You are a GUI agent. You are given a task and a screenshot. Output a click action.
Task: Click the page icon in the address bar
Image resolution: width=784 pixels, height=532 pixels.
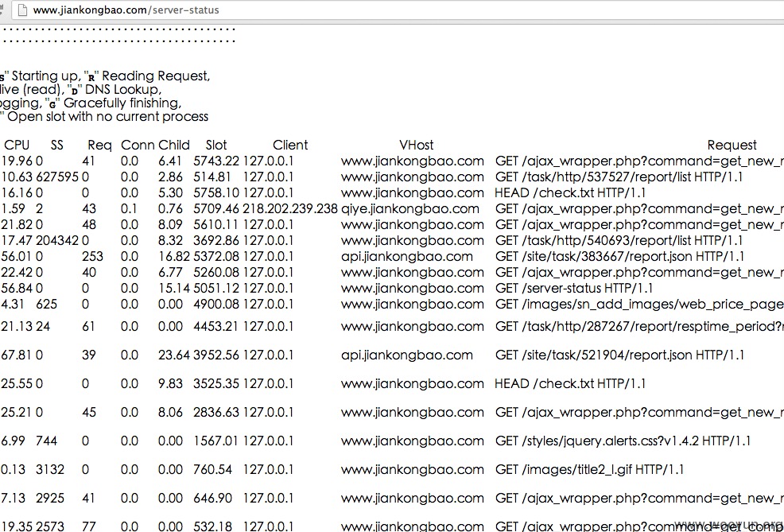(x=22, y=10)
